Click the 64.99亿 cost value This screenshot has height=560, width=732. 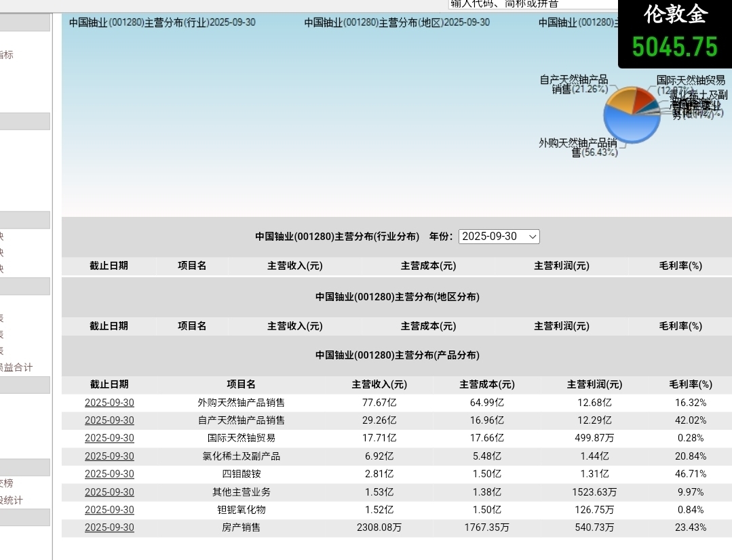point(487,403)
